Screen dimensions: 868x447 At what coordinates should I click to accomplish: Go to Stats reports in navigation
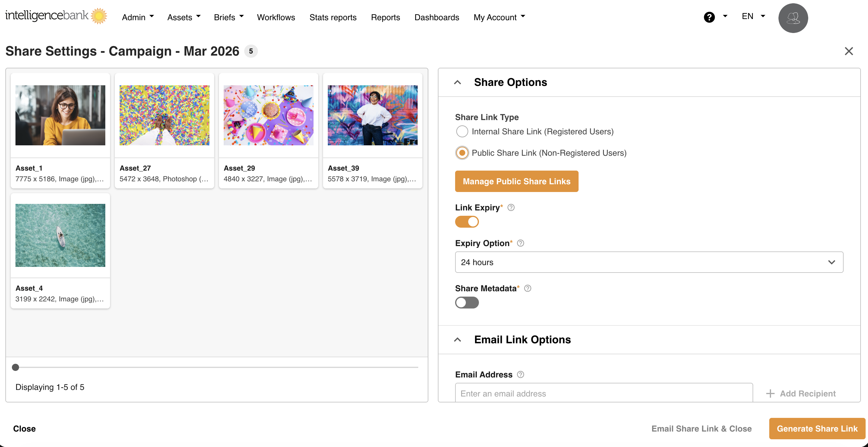pos(333,17)
